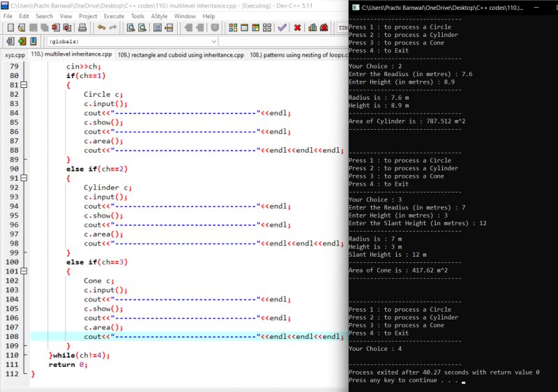Collapse the code block at line 101
The height and width of the screenshot is (392, 558).
coord(24,271)
